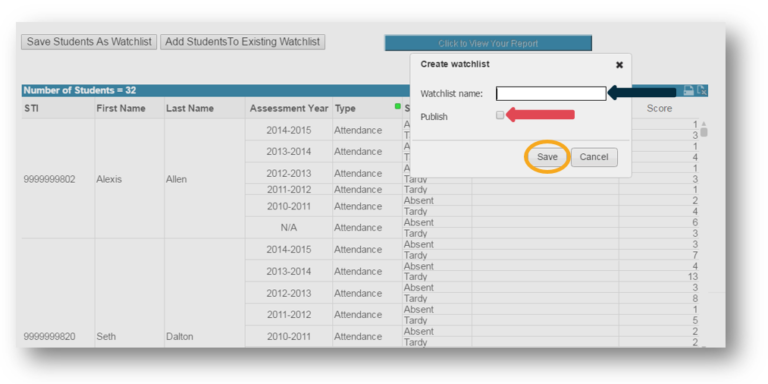The width and height of the screenshot is (768, 384).
Task: Focus the Watchlist name input field
Action: click(551, 94)
